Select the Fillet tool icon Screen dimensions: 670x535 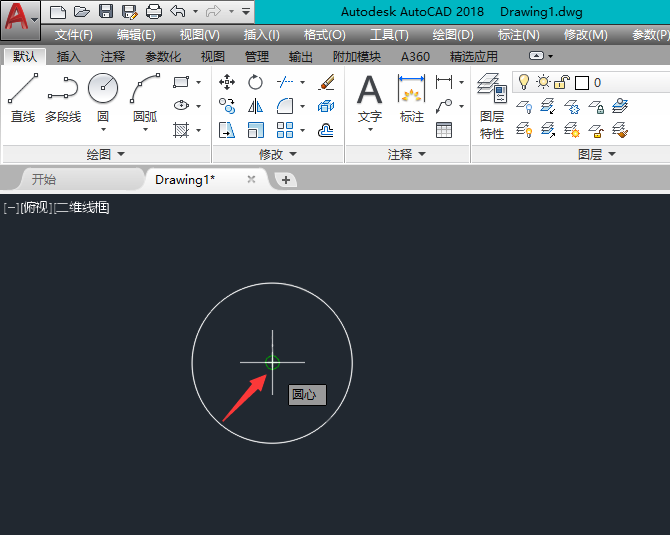pyautogui.click(x=285, y=106)
